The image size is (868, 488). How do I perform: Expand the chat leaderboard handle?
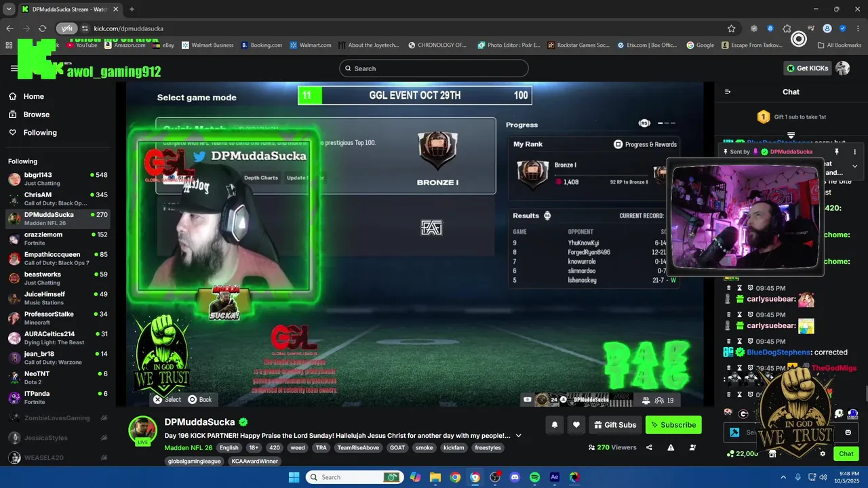pos(791,136)
